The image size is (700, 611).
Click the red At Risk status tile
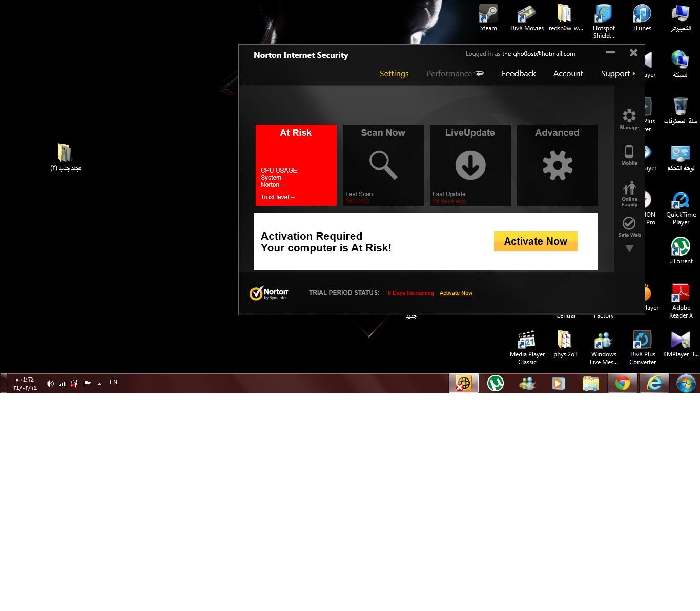click(x=296, y=165)
